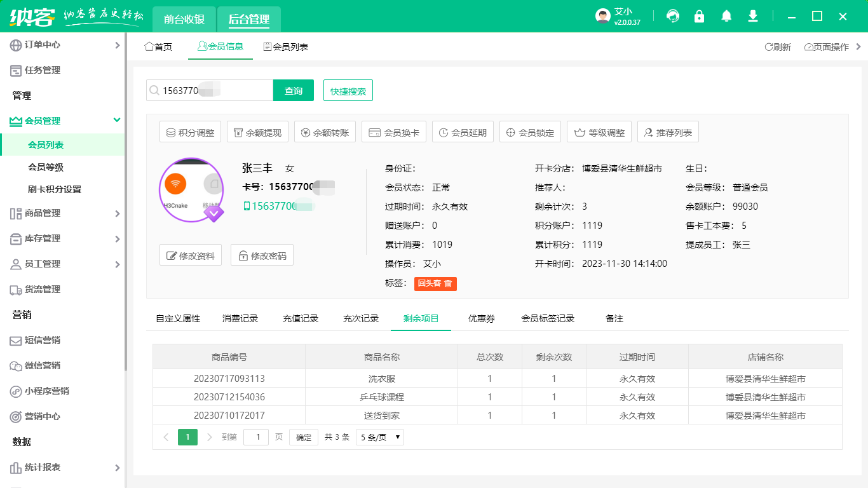Collapse the 会员管理 sidebar section
The width and height of the screenshot is (868, 488).
(x=62, y=121)
